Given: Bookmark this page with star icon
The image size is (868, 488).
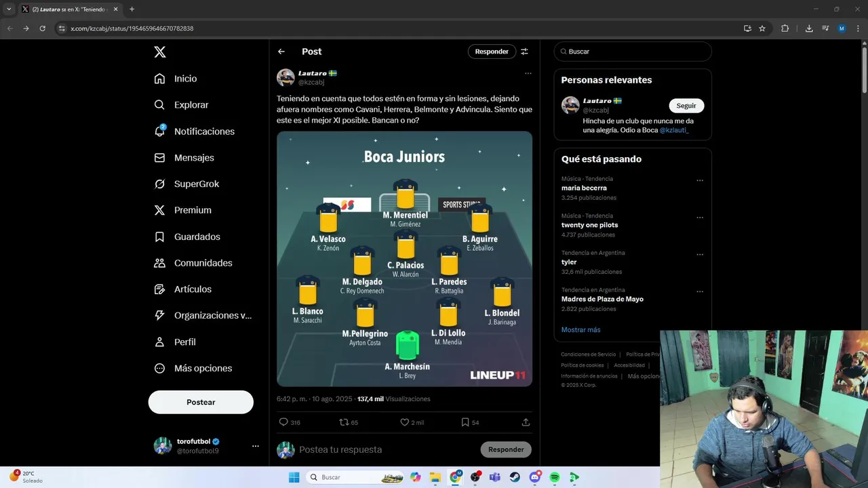Looking at the screenshot, I should 762,28.
